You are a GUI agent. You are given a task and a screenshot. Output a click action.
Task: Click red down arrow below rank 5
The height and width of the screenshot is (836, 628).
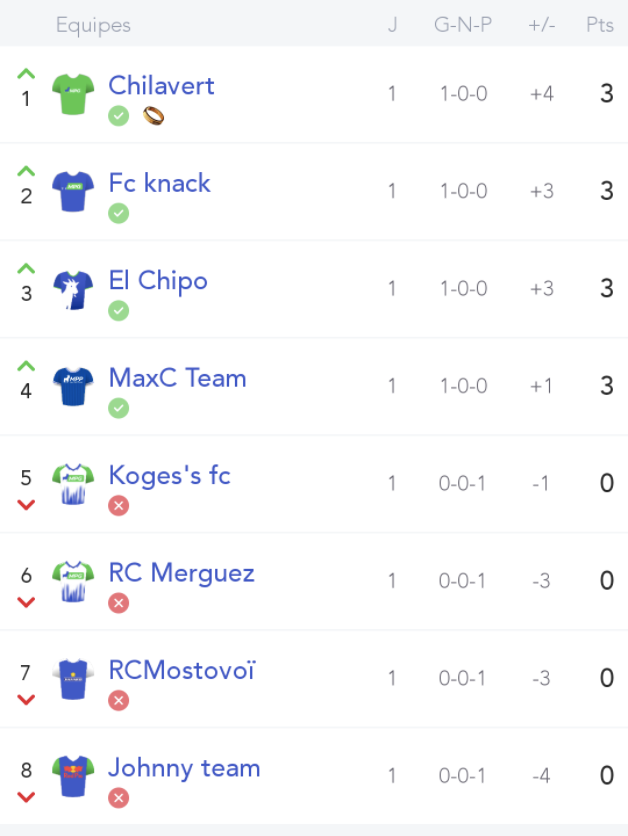click(26, 504)
